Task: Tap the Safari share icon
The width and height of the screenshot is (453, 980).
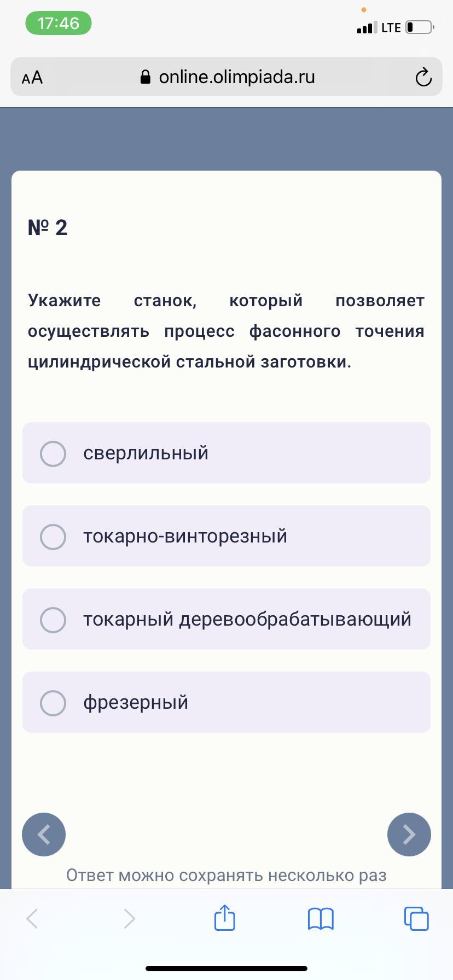Action: 224,918
